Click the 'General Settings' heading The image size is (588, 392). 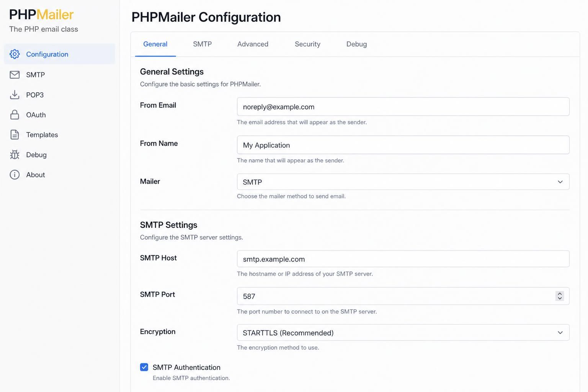(172, 72)
